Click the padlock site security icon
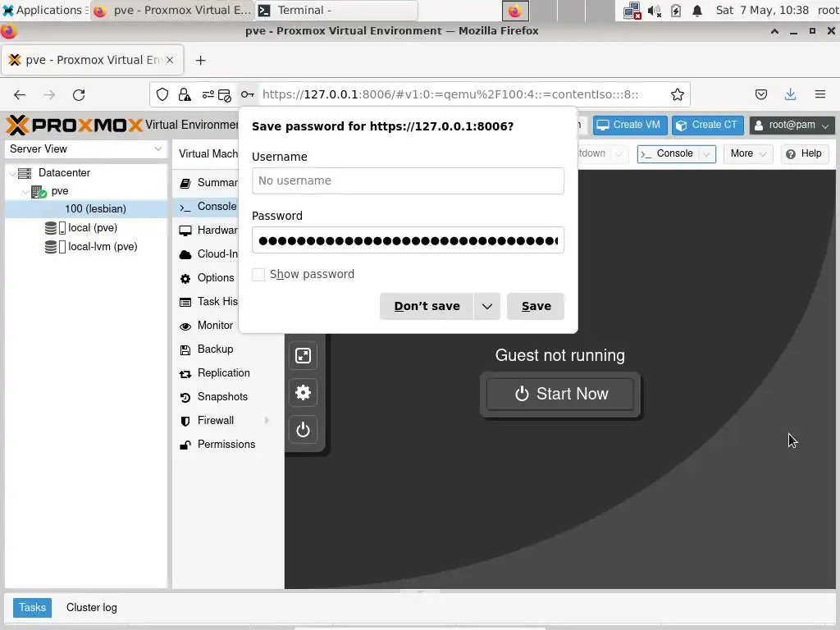The height and width of the screenshot is (630, 840). point(185,95)
